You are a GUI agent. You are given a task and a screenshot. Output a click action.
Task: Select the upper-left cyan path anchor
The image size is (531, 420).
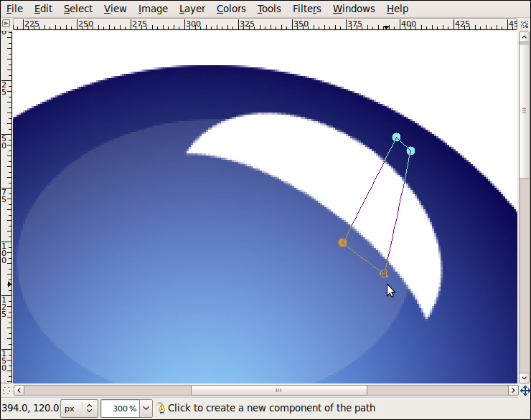pyautogui.click(x=396, y=137)
